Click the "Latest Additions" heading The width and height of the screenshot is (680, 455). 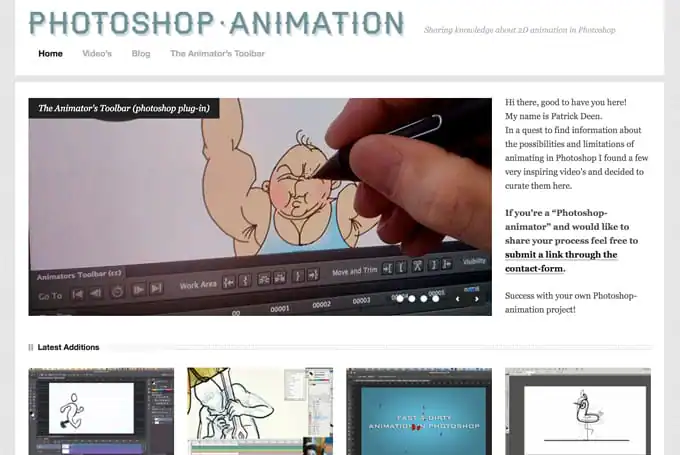68,347
